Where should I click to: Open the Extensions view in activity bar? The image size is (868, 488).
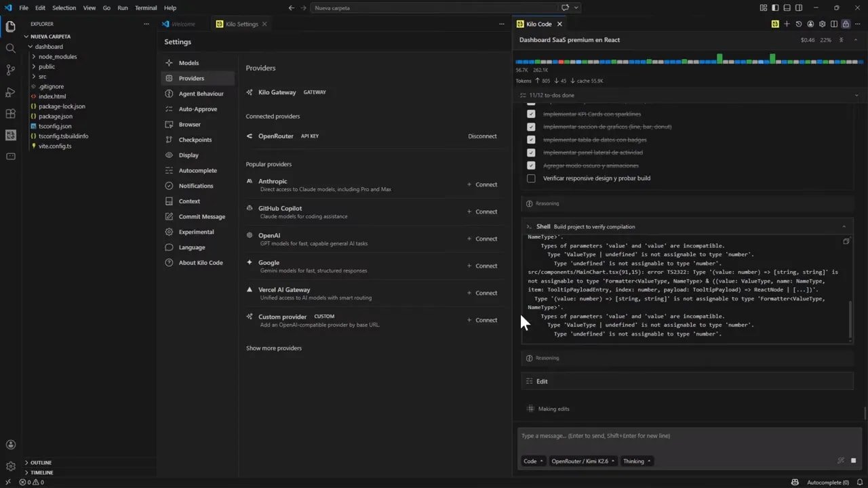[10, 113]
